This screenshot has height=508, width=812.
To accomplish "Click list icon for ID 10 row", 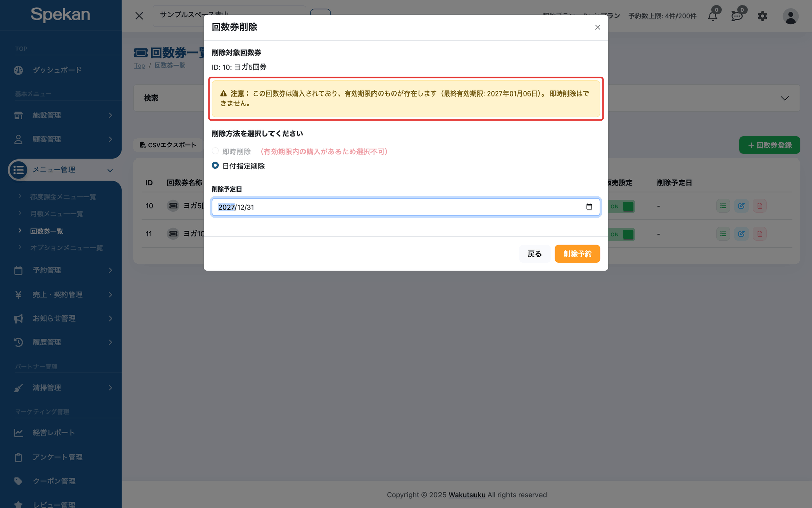I will point(723,206).
